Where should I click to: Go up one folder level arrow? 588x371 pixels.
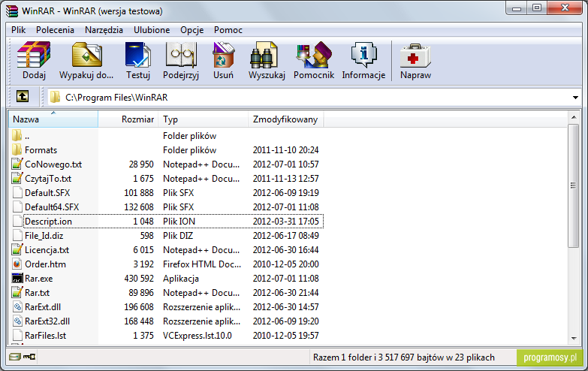23,97
